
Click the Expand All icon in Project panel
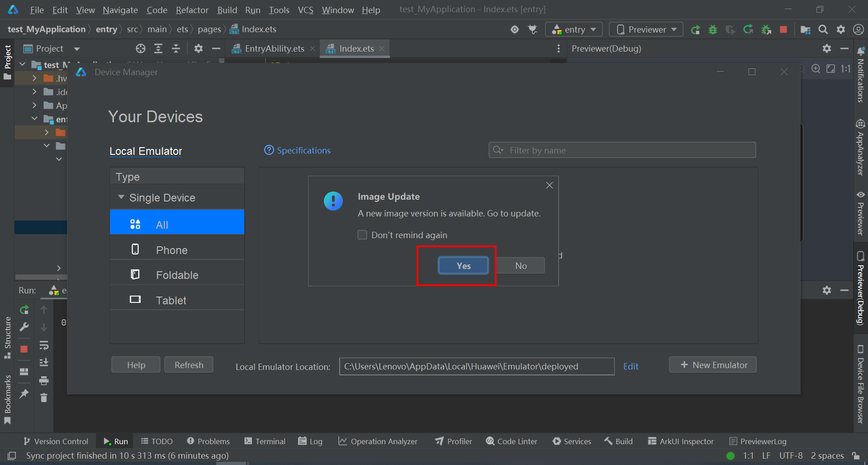coord(158,48)
